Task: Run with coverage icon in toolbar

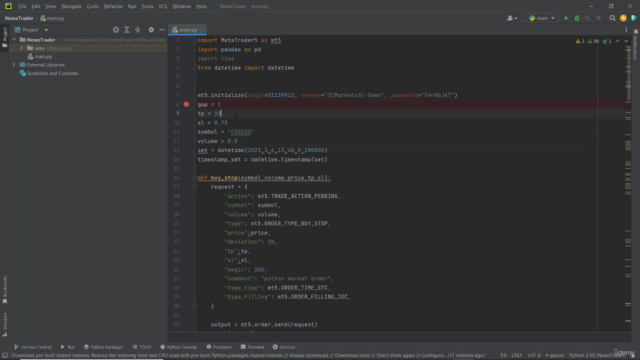Action: 588,18
